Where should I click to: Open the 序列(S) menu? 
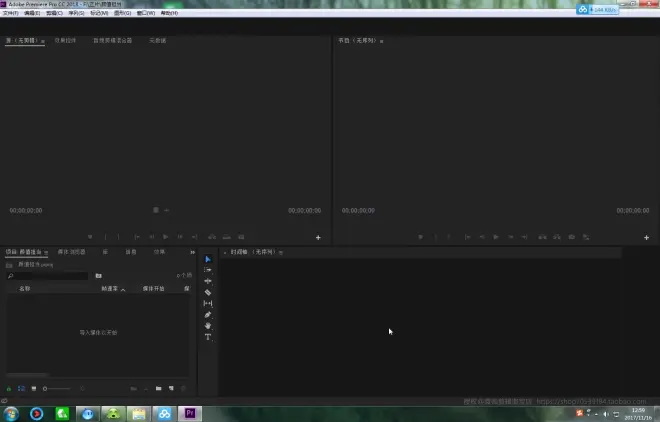pyautogui.click(x=76, y=13)
